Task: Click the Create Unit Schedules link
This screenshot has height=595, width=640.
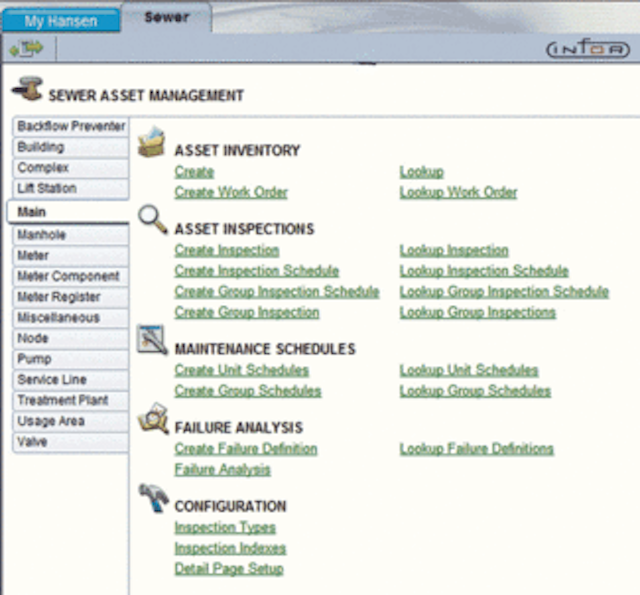Action: click(x=242, y=370)
